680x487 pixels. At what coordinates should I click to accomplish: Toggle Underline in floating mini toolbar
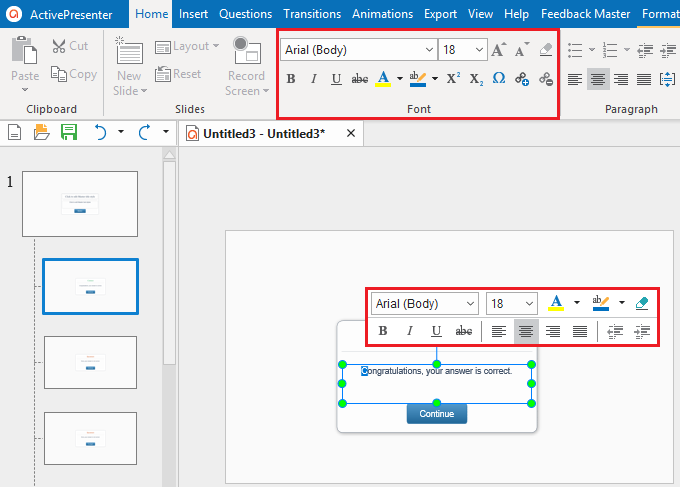coord(436,331)
